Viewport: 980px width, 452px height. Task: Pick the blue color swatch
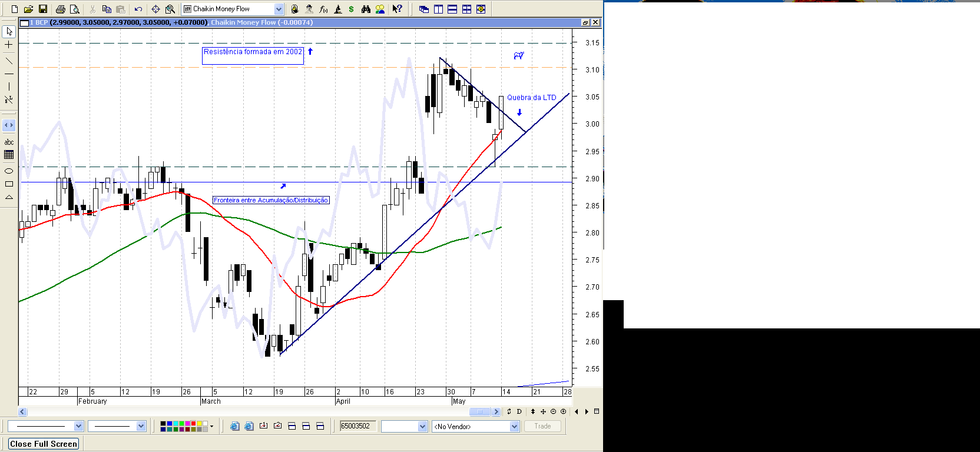click(x=170, y=424)
